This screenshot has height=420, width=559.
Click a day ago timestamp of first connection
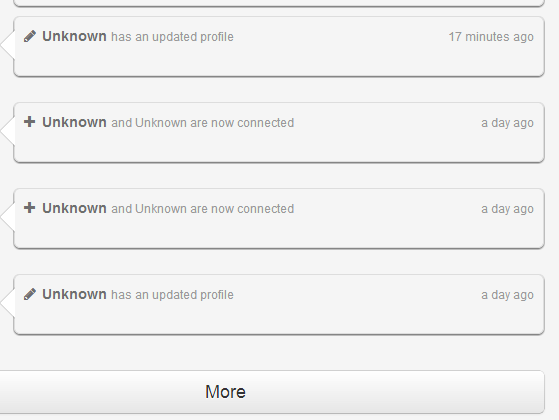coord(507,123)
